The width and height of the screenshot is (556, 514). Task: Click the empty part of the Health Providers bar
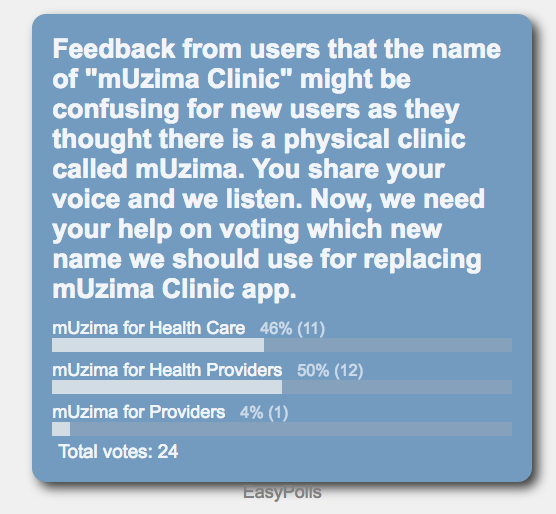click(x=397, y=387)
